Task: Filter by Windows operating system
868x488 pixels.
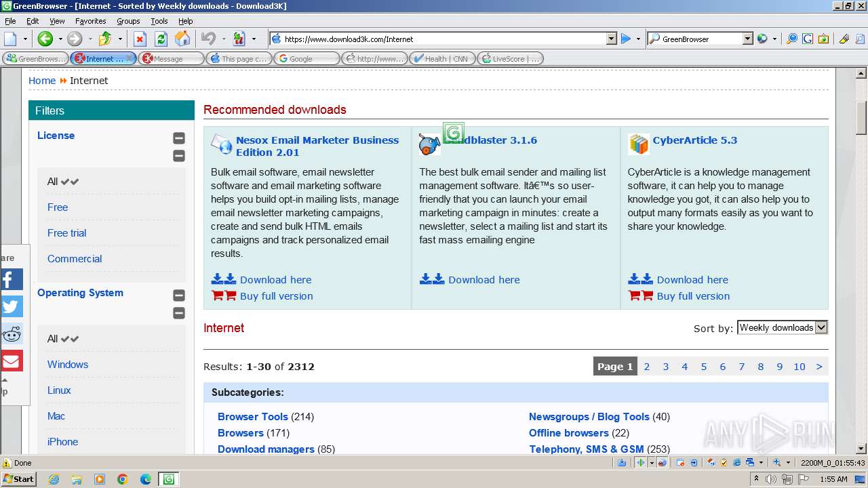Action: coord(68,365)
